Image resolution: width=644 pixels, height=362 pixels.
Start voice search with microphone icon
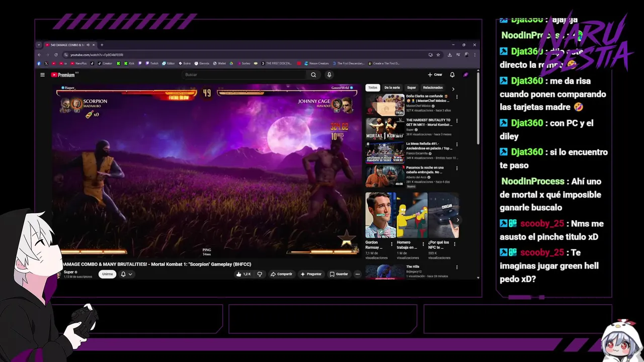click(x=329, y=75)
